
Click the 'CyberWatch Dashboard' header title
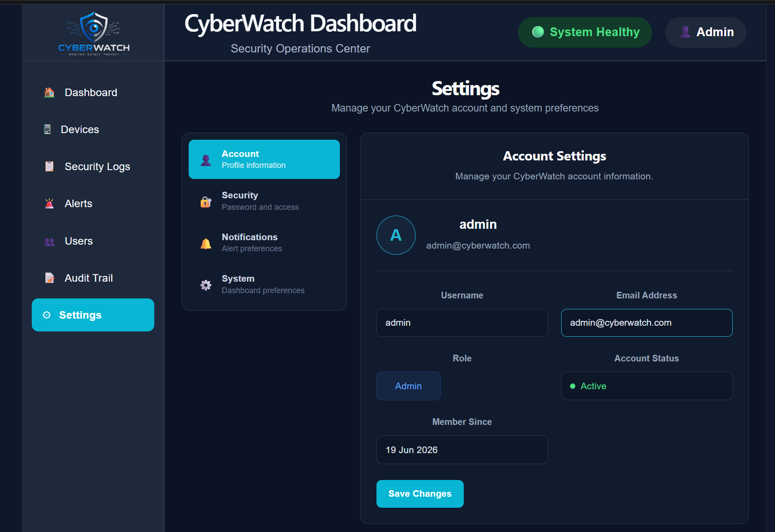click(x=300, y=23)
